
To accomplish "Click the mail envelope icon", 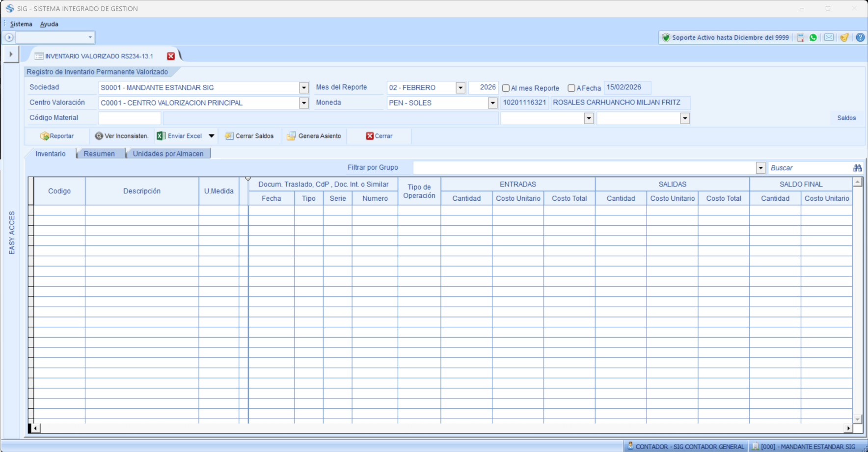I will click(x=829, y=38).
